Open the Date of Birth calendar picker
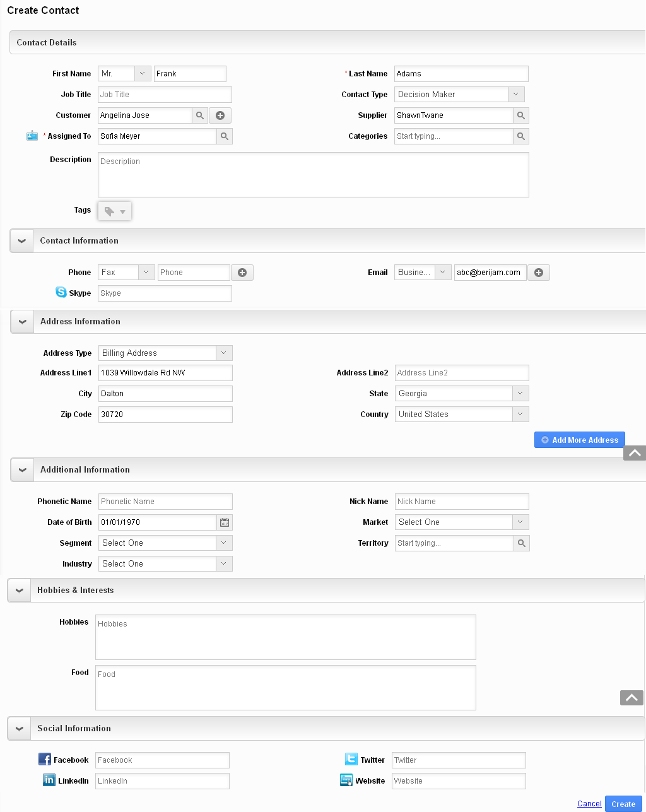The width and height of the screenshot is (646, 812). tap(225, 522)
